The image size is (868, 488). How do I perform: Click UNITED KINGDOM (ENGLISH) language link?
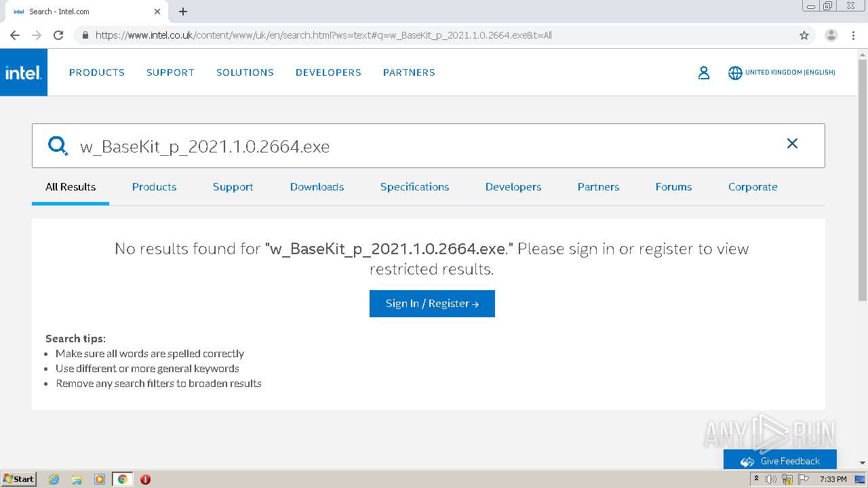(x=790, y=73)
